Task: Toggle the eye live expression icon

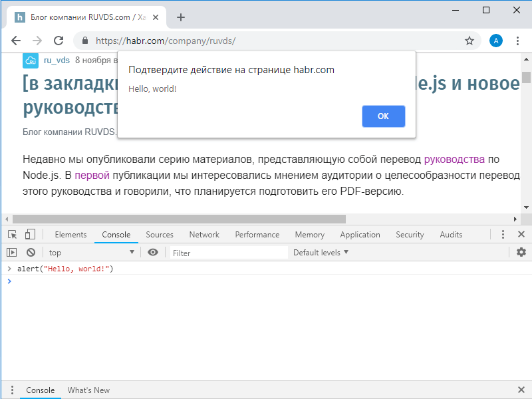Action: click(153, 253)
